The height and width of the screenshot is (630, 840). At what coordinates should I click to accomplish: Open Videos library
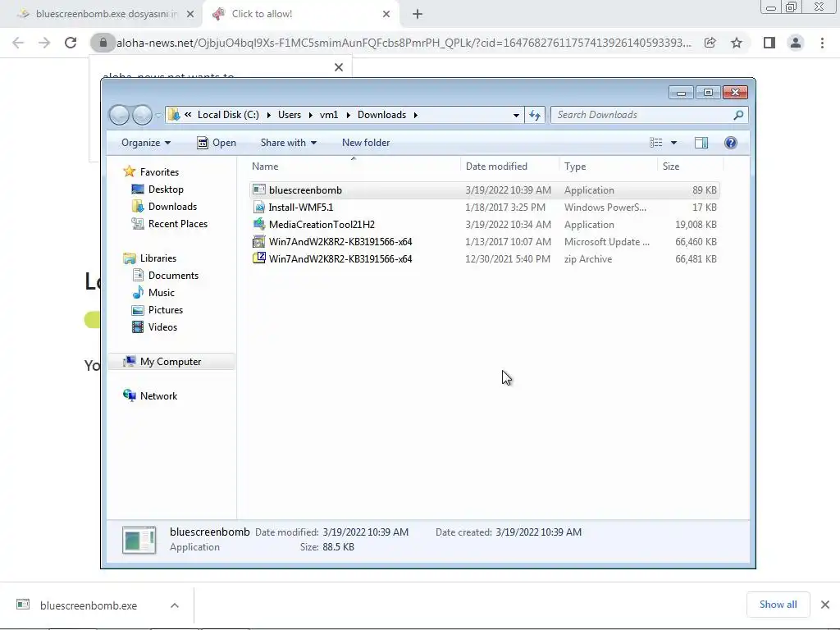[x=155, y=326]
